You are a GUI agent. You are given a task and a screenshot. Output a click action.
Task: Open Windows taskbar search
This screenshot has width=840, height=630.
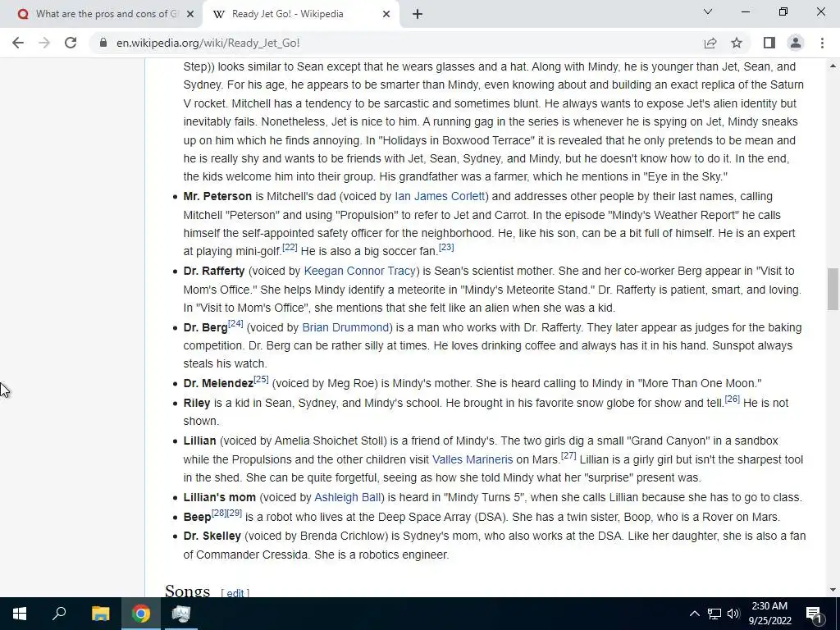point(59,614)
